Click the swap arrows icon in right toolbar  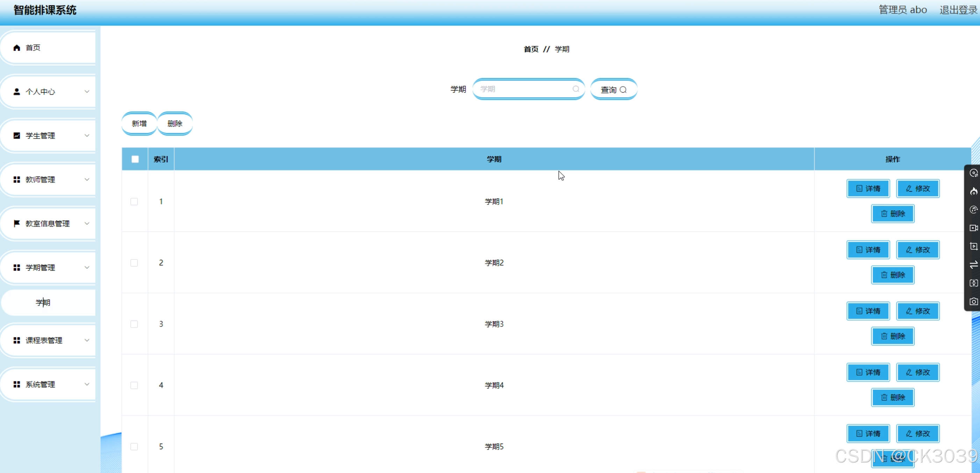pyautogui.click(x=973, y=265)
